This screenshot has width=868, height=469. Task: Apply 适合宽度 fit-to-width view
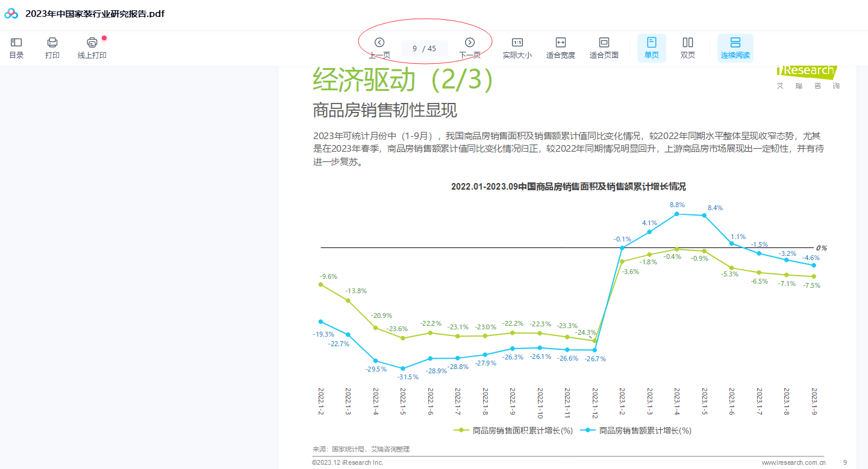pos(560,48)
